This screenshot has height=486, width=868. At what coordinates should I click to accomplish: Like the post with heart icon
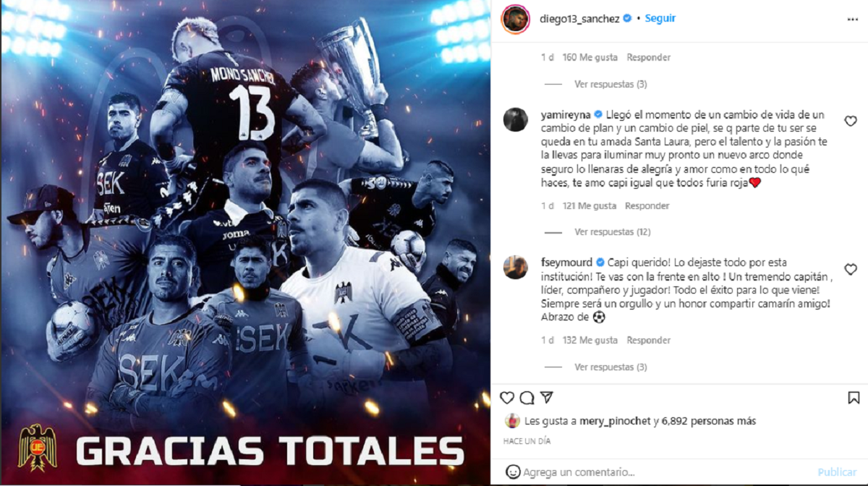pyautogui.click(x=507, y=398)
